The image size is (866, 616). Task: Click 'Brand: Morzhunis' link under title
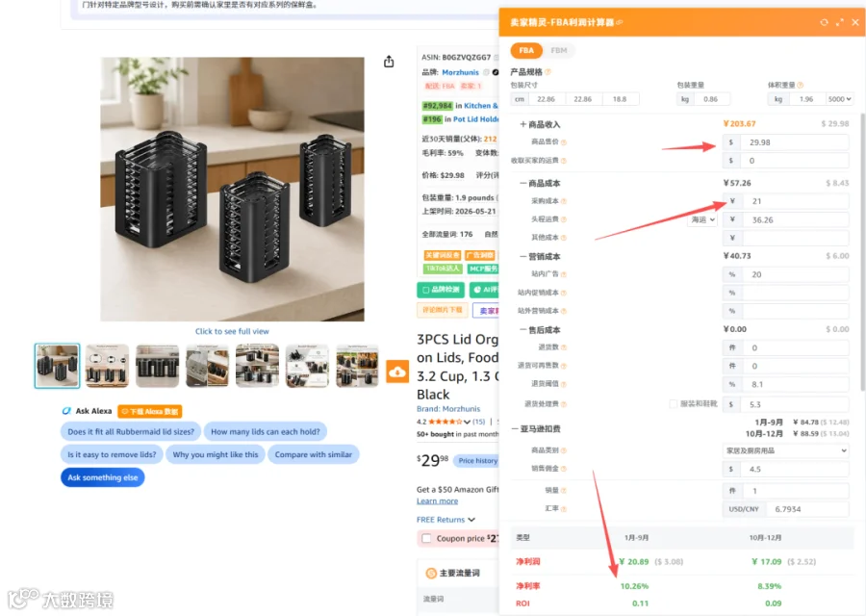447,409
